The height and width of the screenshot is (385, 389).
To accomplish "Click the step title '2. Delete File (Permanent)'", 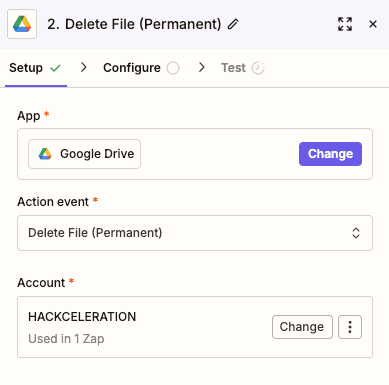I will [x=134, y=24].
